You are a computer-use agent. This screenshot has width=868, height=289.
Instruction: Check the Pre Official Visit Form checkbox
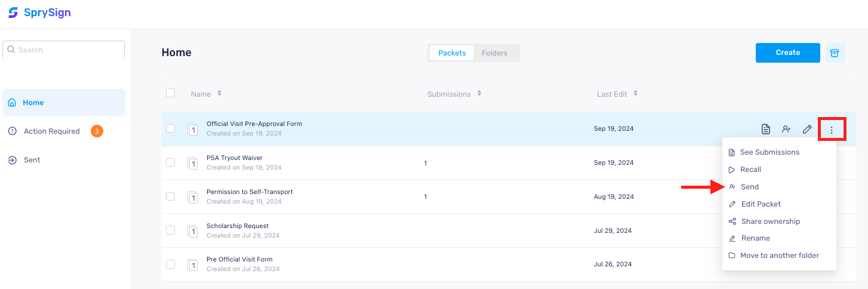coord(171,264)
